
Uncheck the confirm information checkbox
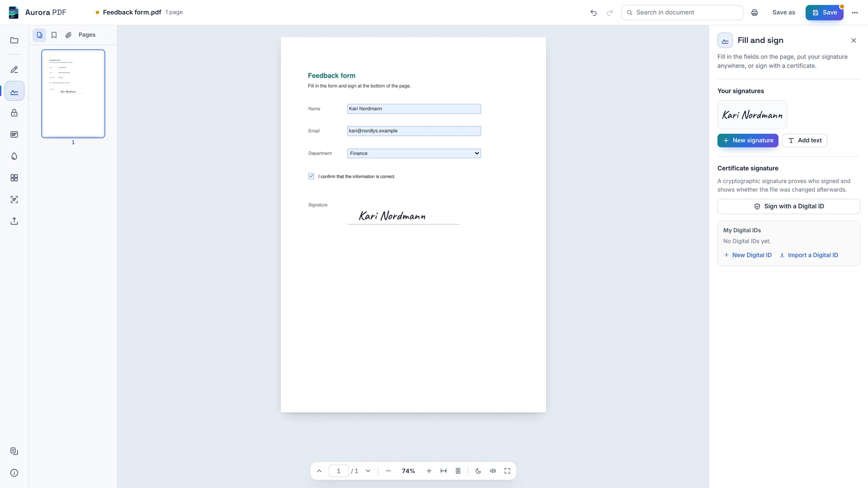tap(311, 176)
